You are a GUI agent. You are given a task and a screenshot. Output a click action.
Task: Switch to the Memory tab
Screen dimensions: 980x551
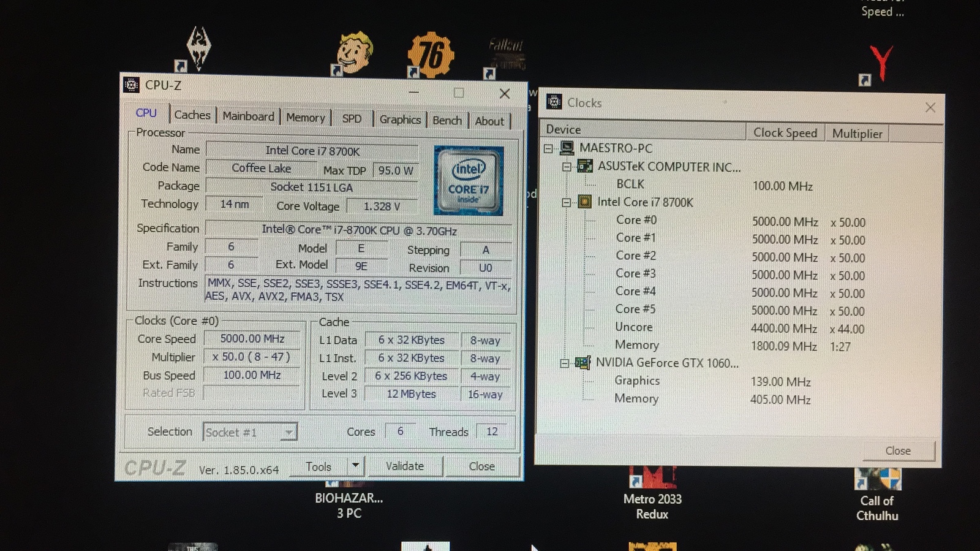click(x=305, y=118)
